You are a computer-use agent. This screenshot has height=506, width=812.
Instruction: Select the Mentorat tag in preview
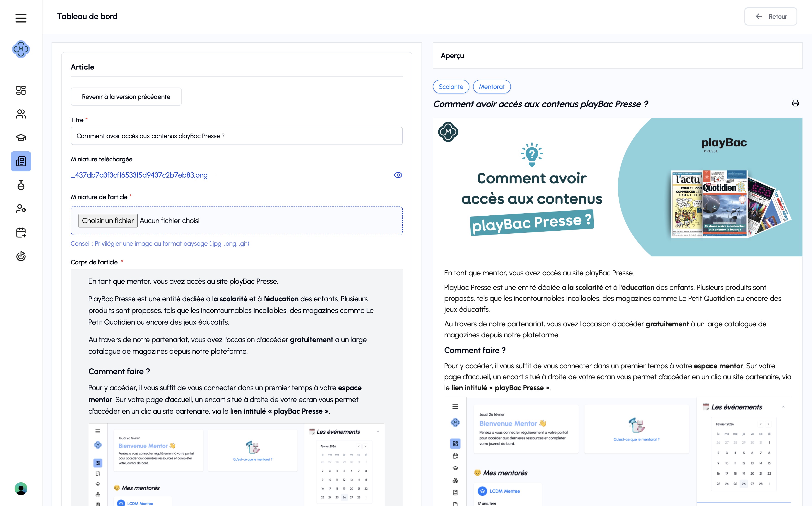pos(492,87)
